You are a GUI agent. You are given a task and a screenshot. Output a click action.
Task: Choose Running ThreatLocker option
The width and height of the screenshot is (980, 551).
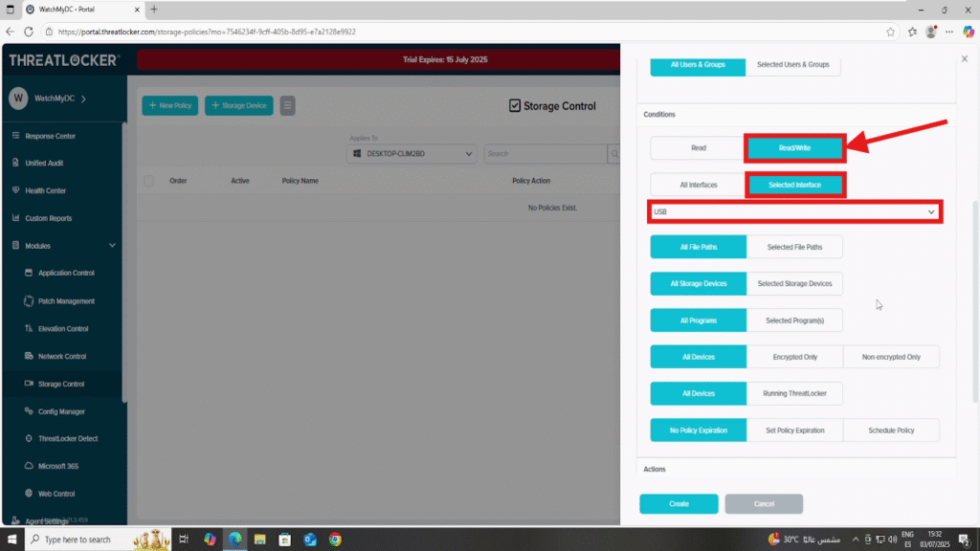click(794, 393)
